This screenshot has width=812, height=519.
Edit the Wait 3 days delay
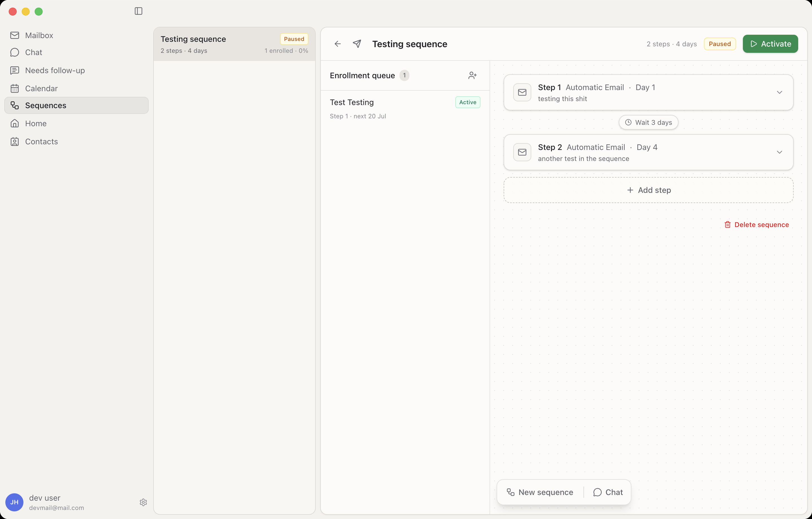pos(648,123)
